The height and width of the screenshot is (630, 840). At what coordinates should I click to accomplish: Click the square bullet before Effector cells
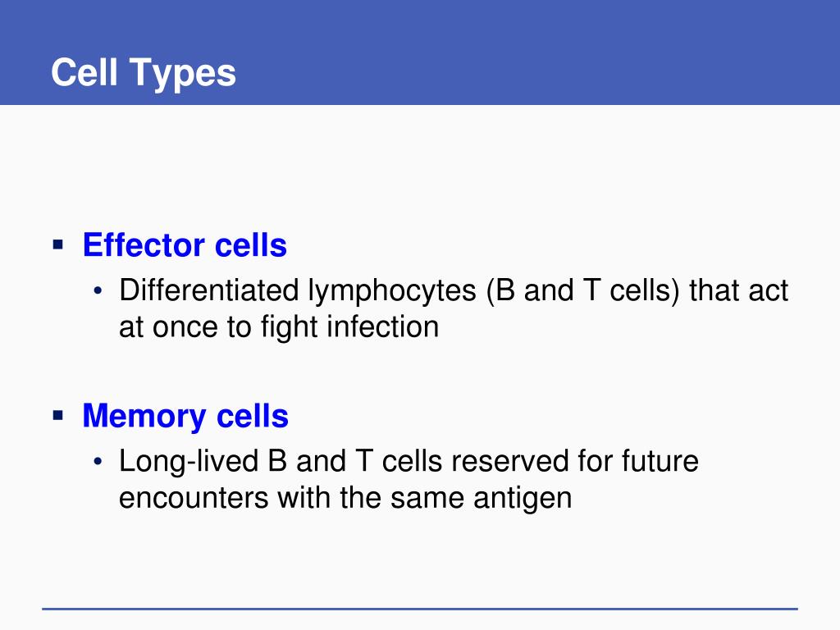click(x=58, y=246)
